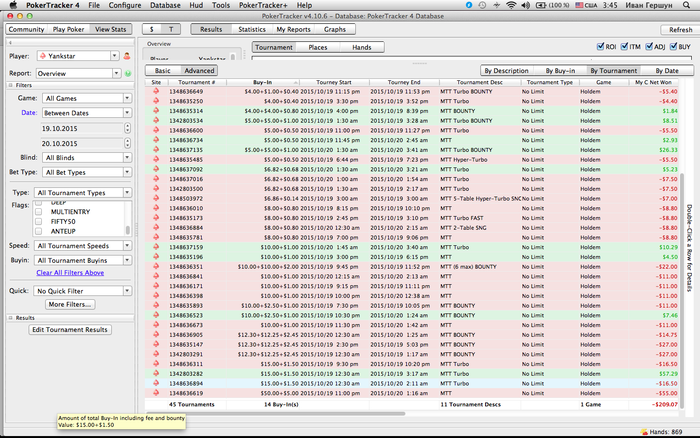Switch to the Statistics tab
The height and width of the screenshot is (438, 700).
click(x=252, y=29)
